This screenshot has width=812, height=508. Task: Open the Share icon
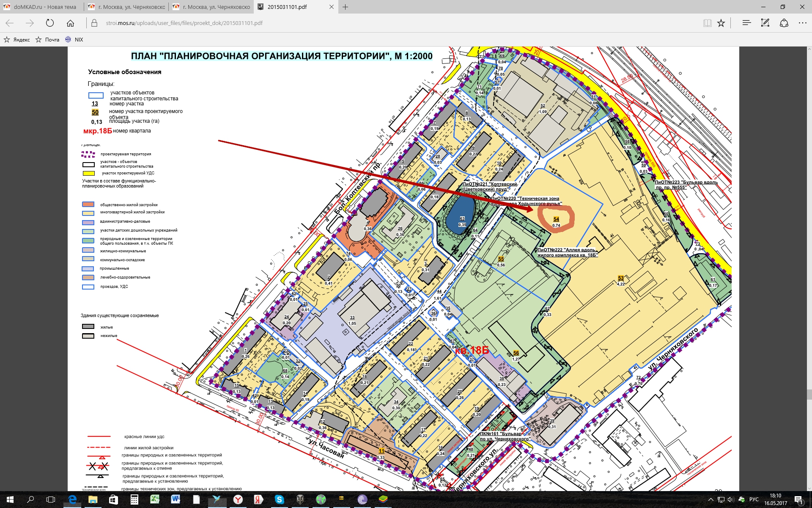784,23
